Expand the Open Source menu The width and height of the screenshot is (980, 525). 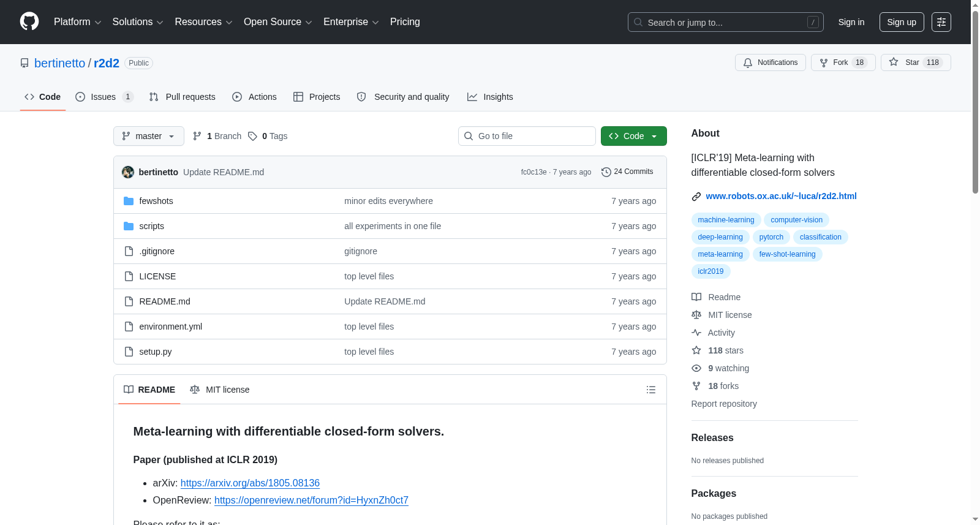(x=278, y=22)
